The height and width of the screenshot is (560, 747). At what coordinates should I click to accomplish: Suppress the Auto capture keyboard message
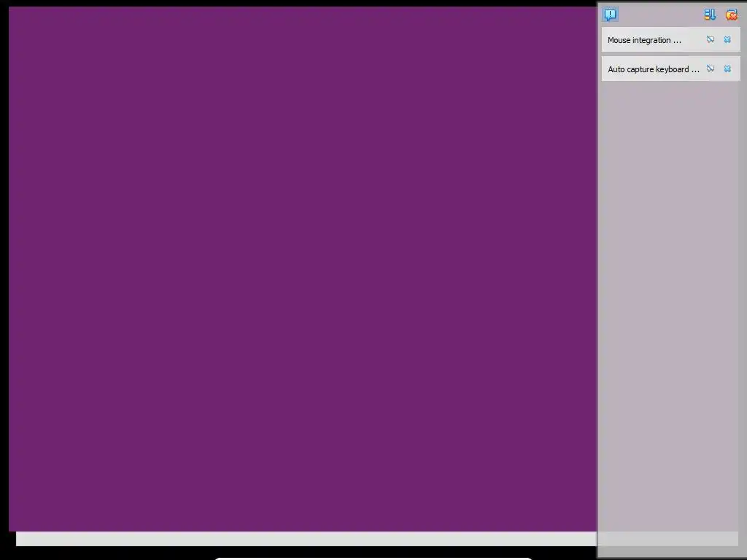pyautogui.click(x=711, y=69)
